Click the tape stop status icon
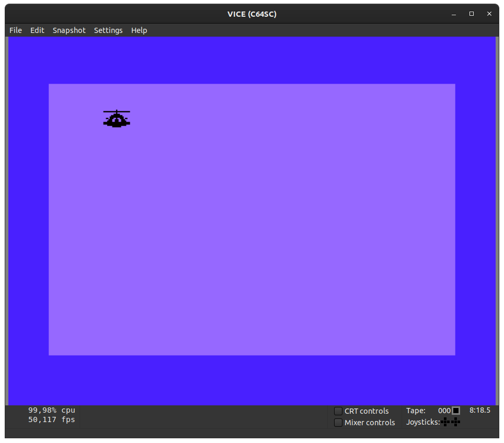Viewport: 504px width, 443px height. [456, 411]
